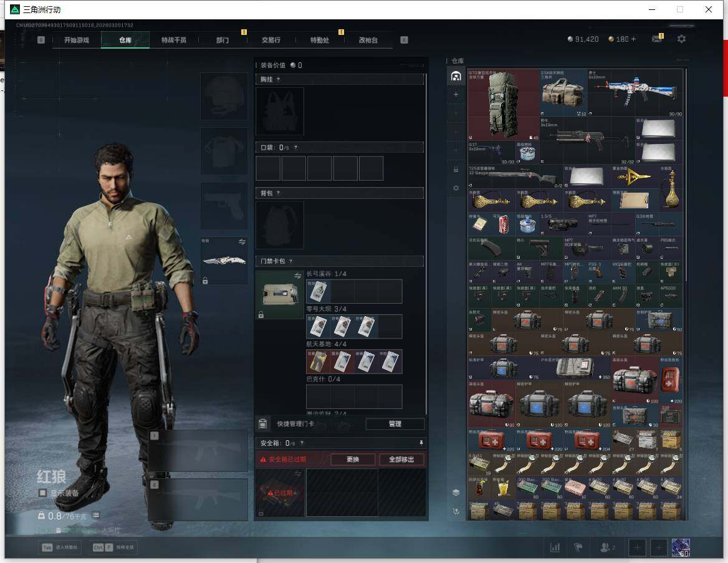
Task: Pin the 安全箱 section
Action: pos(421,443)
